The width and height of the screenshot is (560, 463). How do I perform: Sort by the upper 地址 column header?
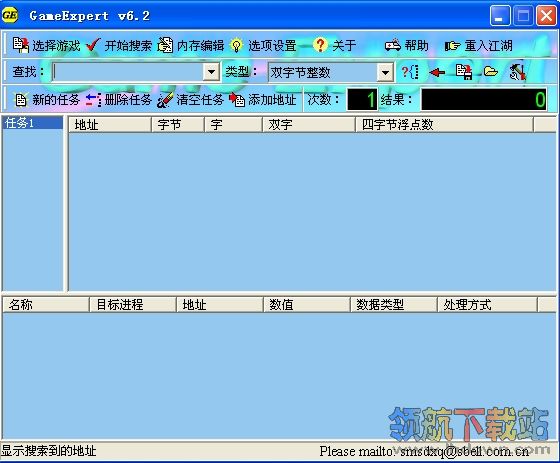110,125
